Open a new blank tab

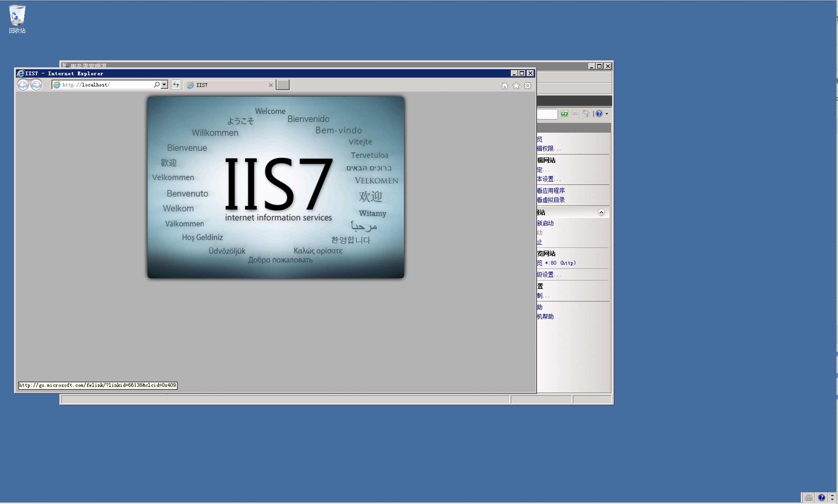click(282, 85)
